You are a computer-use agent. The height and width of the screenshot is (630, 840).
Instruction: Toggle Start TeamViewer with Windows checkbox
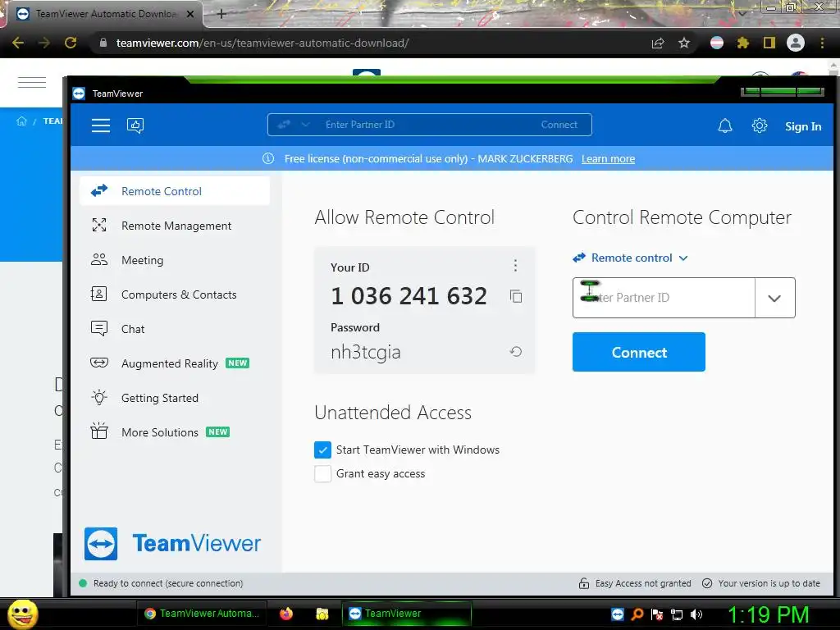[x=322, y=450]
